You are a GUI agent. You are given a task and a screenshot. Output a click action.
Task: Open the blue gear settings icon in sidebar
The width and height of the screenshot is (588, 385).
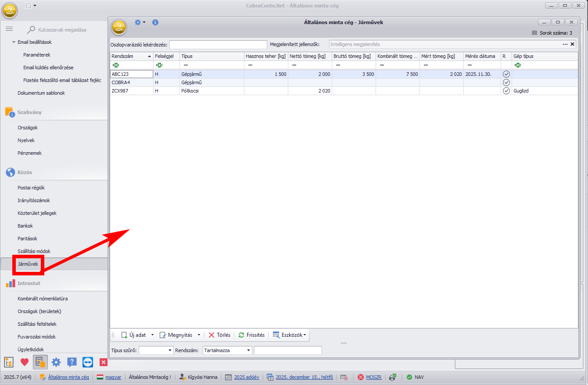(56, 362)
